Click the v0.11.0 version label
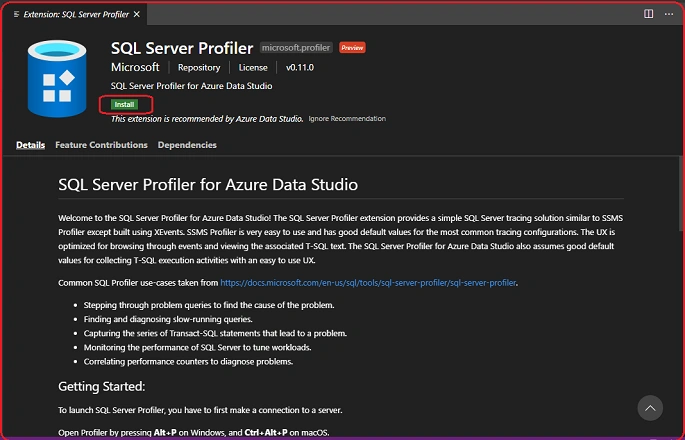685x440 pixels. click(x=300, y=67)
